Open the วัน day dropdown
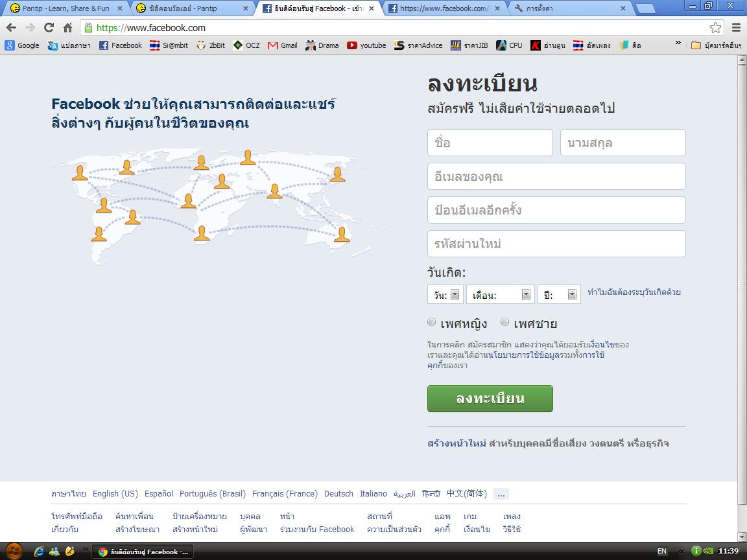This screenshot has height=560, width=747. tap(445, 295)
